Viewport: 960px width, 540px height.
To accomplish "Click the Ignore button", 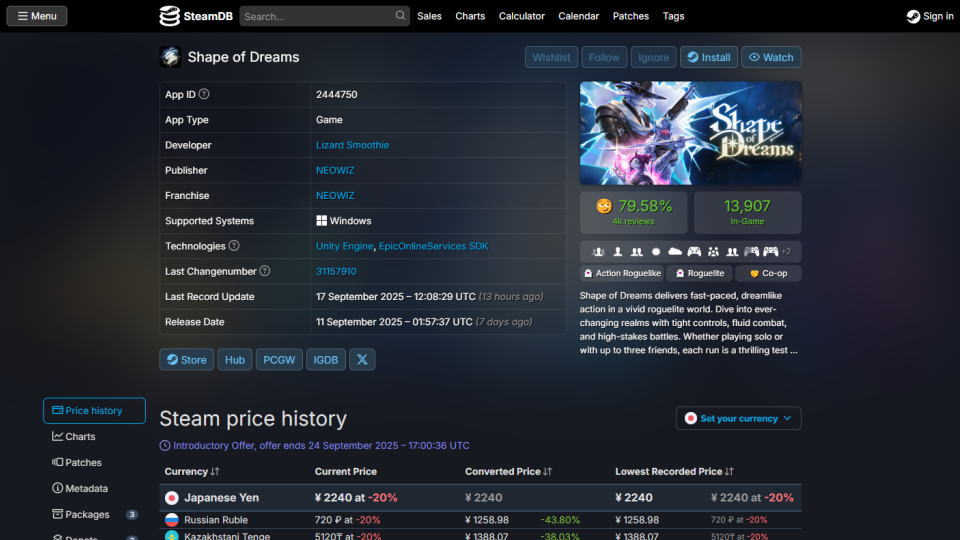I will pos(653,57).
